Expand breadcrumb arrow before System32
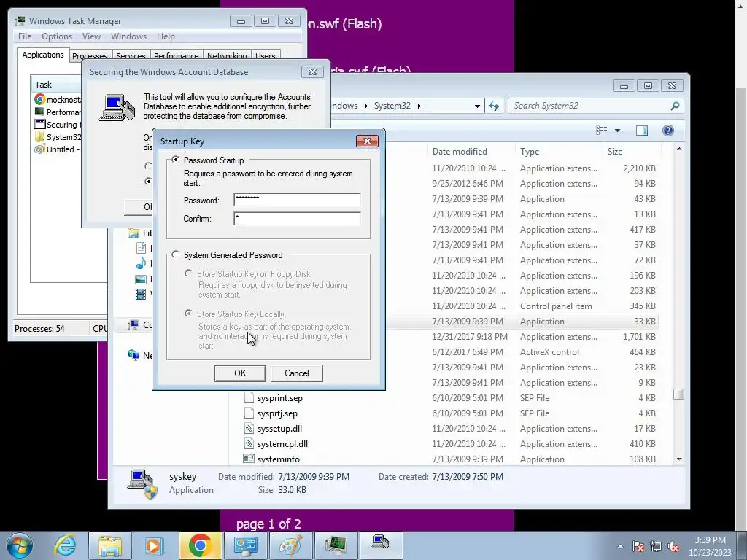The width and height of the screenshot is (747, 560). pos(366,106)
